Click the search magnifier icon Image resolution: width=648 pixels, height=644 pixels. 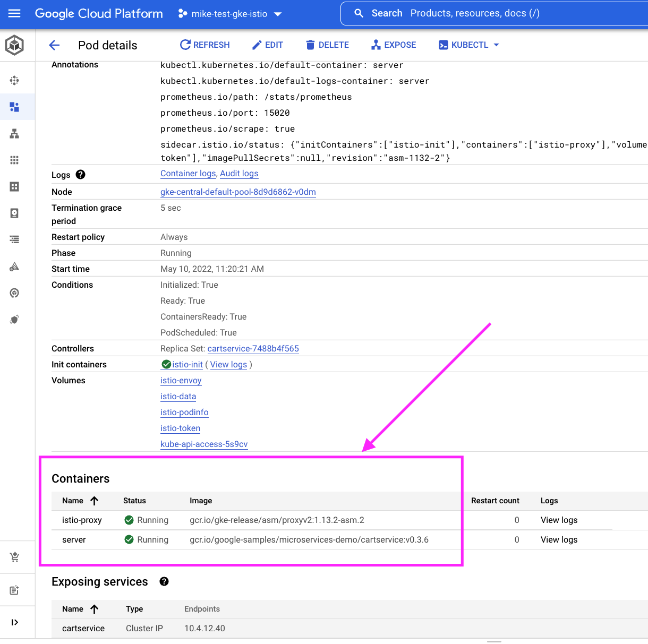click(359, 13)
